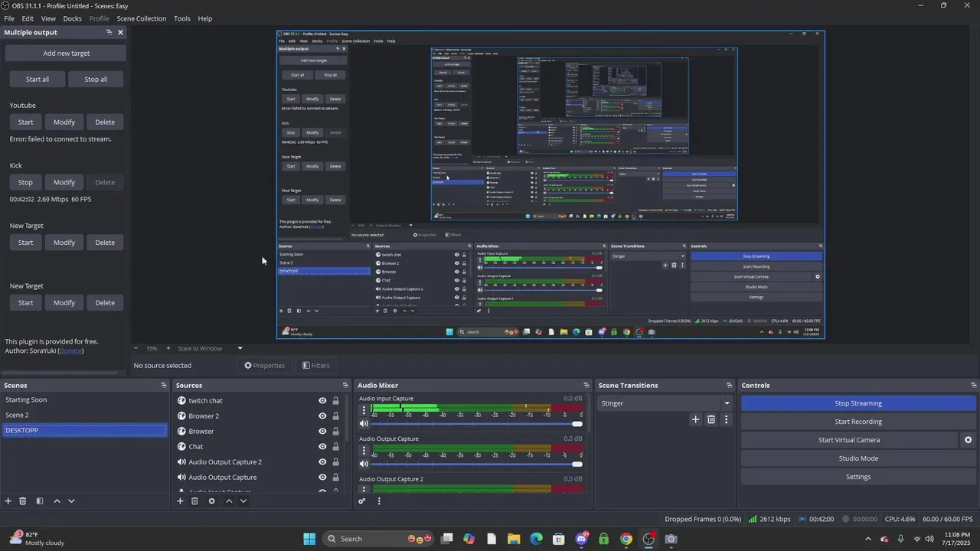
Task: Open scene filters icon in Scenes toolbar
Action: (40, 501)
